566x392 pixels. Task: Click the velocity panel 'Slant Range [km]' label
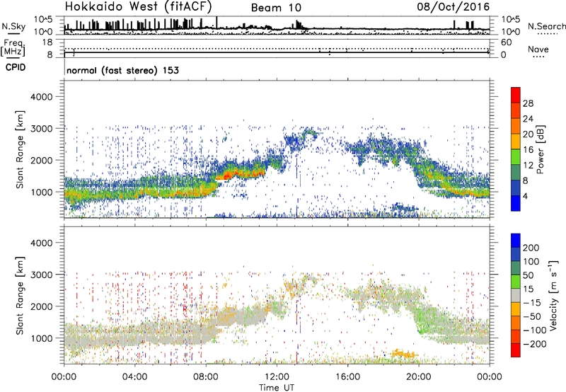point(20,296)
